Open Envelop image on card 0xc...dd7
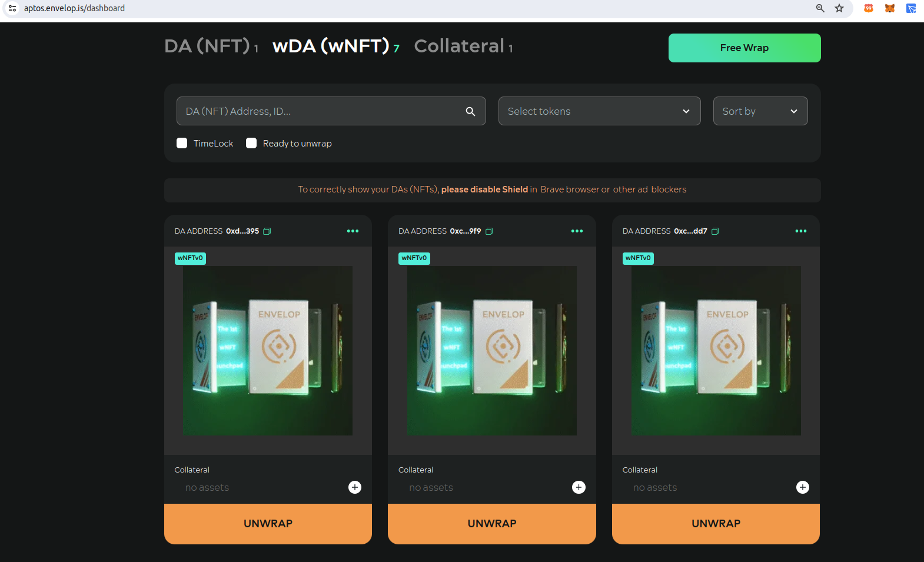This screenshot has width=924, height=562. coord(716,351)
